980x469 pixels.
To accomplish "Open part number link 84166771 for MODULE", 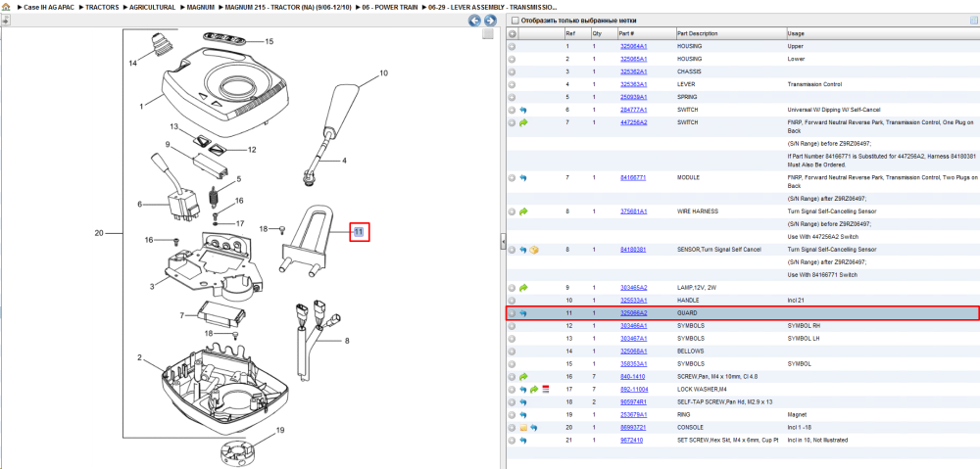I will [632, 178].
